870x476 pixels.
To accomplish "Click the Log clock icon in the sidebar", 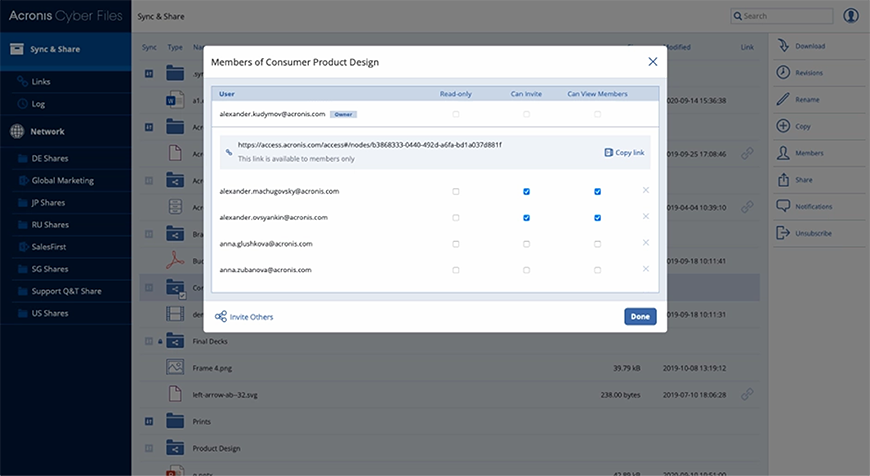I will (23, 103).
